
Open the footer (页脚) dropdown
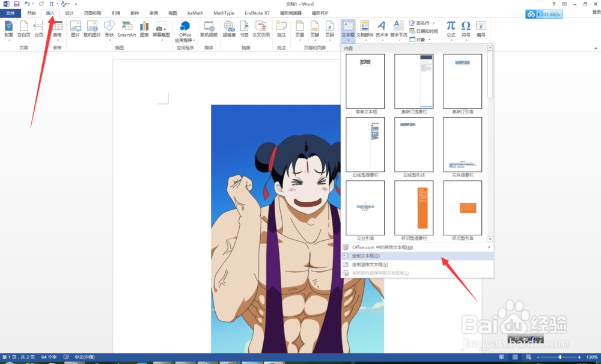tap(315, 31)
